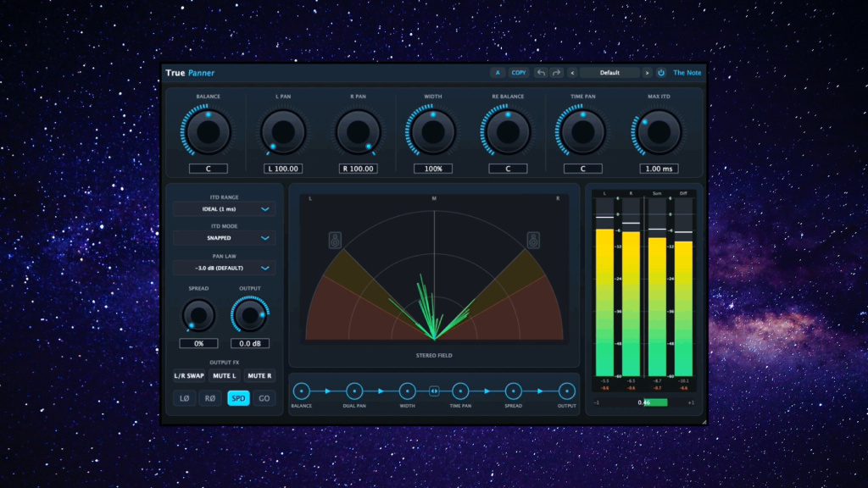Go to next preset arrow
The width and height of the screenshot is (868, 488).
(x=647, y=73)
